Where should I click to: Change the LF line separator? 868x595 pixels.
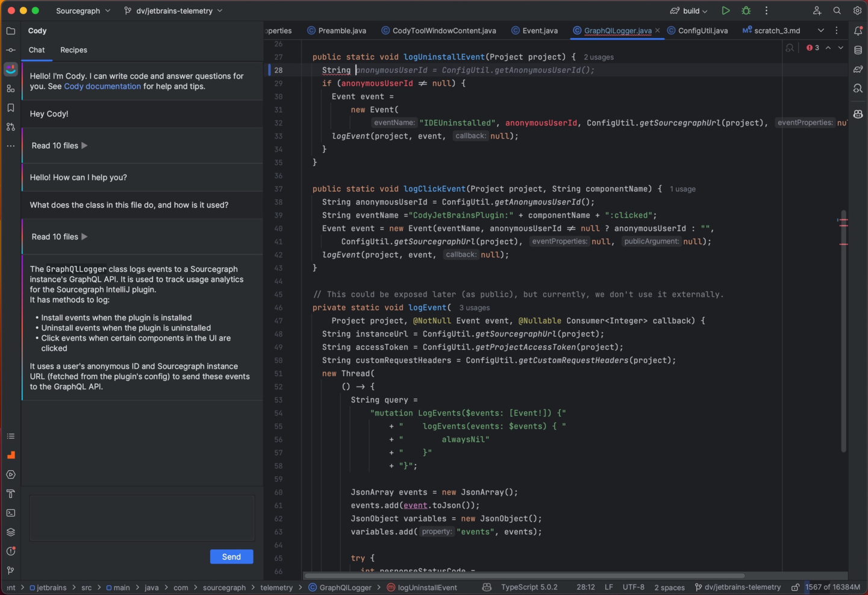[609, 587]
